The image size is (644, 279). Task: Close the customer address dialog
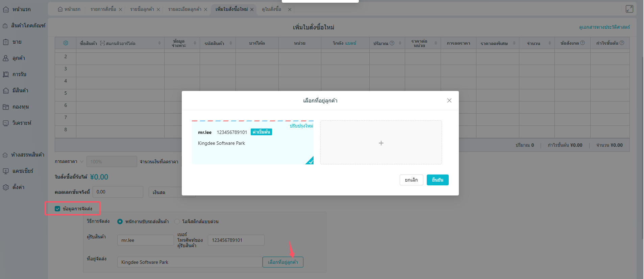(x=449, y=100)
